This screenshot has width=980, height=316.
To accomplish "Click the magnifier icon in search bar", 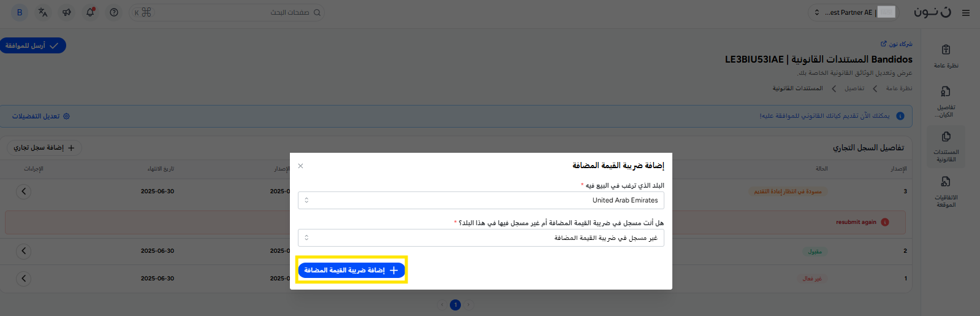I will coord(317,12).
